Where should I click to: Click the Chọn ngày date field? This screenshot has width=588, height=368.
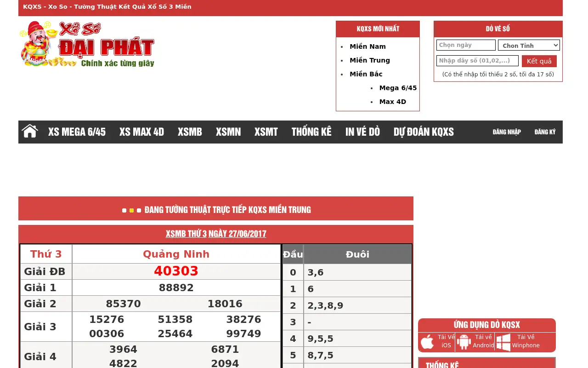click(466, 45)
